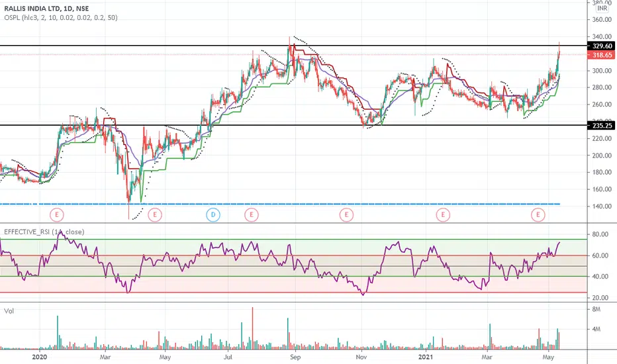Select the lower horizontal line at 235.25
Viewport: 617px width, 364px height.
point(293,125)
